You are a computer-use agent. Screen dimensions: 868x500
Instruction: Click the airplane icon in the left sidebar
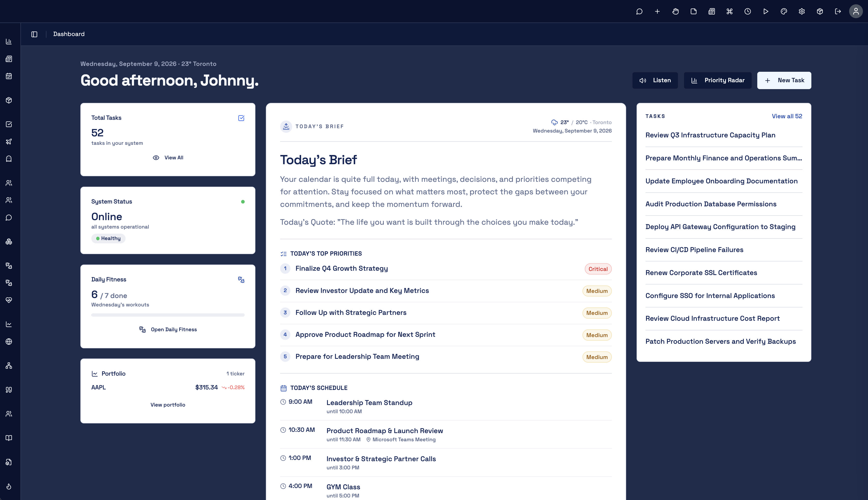point(9,141)
